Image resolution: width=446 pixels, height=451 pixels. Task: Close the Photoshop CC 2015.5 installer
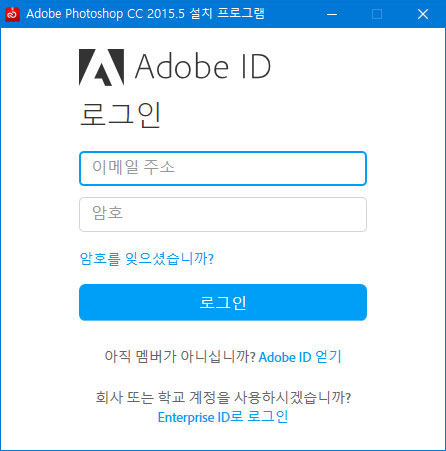click(x=423, y=14)
